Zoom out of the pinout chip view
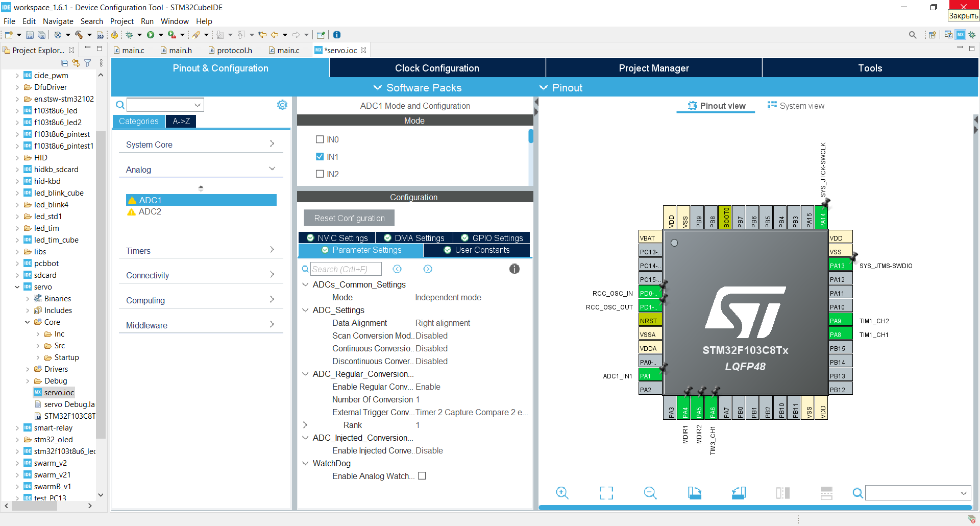 [650, 493]
